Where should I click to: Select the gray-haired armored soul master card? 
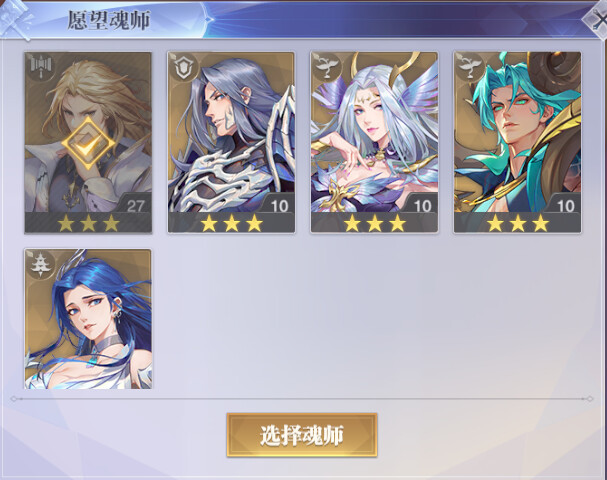[x=231, y=142]
